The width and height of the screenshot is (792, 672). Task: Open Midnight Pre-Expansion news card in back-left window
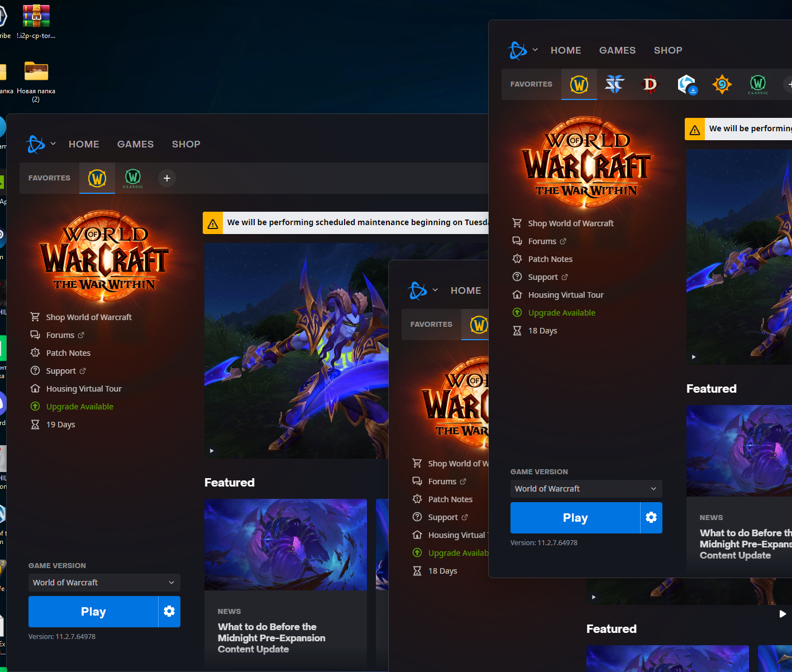coord(285,583)
